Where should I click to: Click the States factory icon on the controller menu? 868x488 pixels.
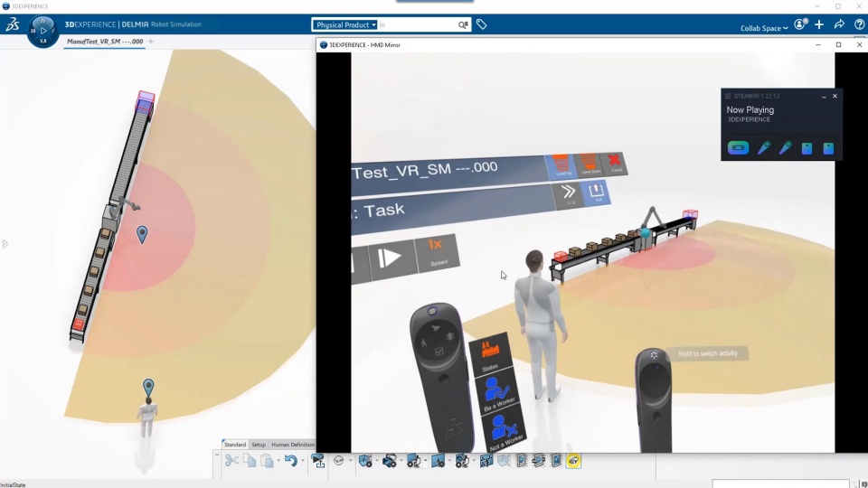pyautogui.click(x=490, y=353)
